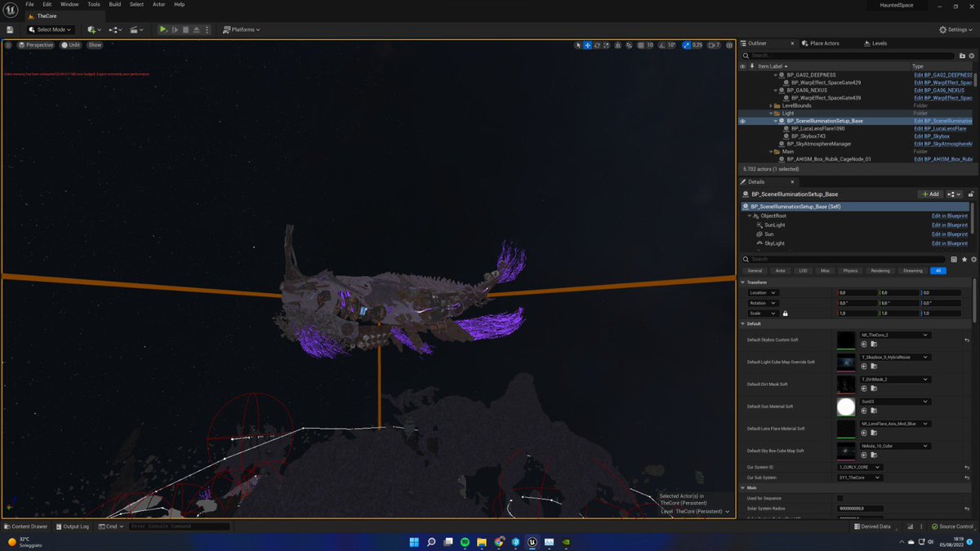Open the viewport Show menu
Viewport: 980px width, 551px height.
[96, 45]
